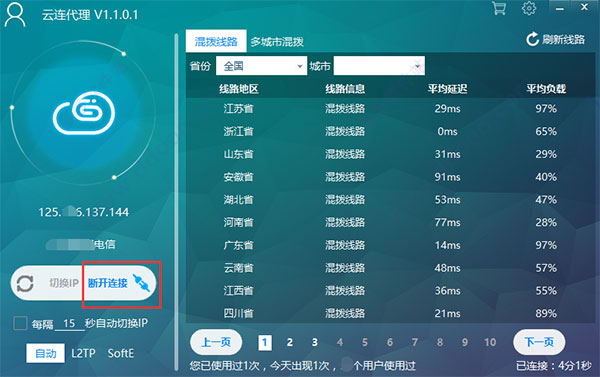Jump to page 3 of the line list
Viewport: 600px width, 377px height.
[315, 342]
